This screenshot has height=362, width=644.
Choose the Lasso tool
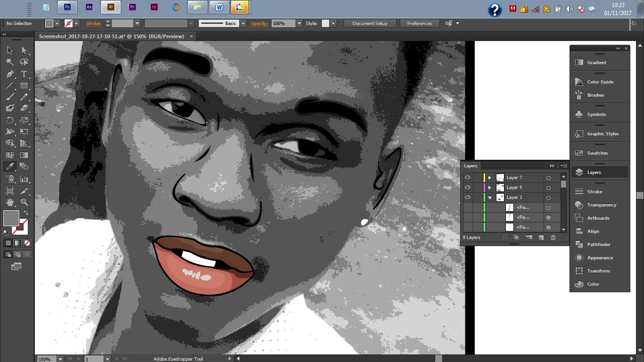[24, 62]
